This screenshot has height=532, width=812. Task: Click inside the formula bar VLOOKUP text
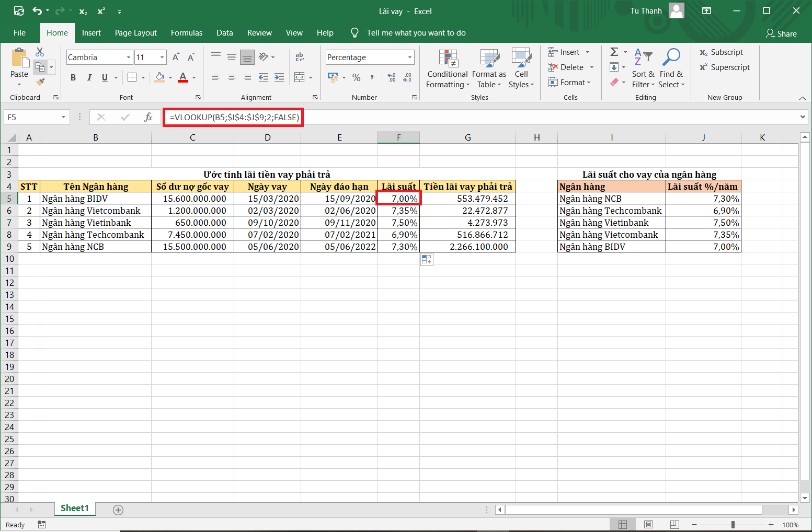tap(234, 117)
